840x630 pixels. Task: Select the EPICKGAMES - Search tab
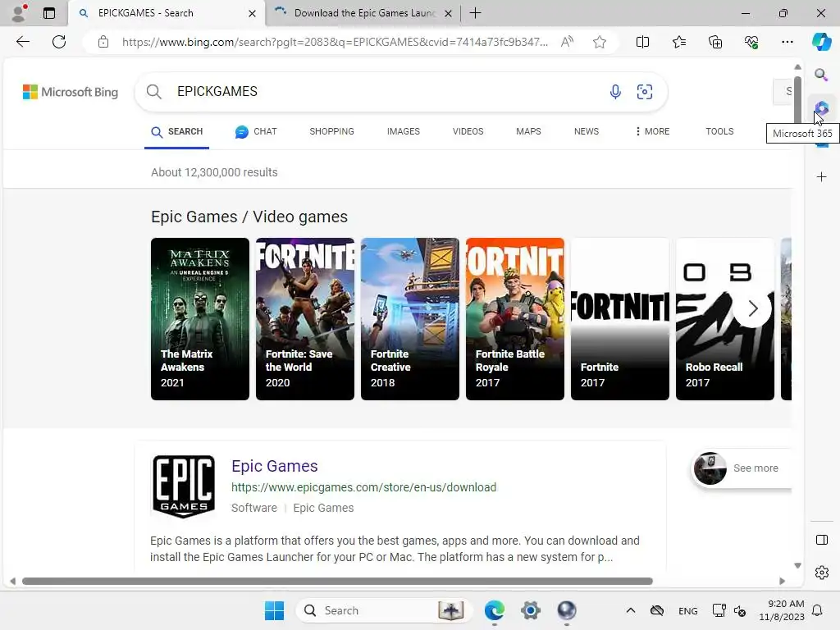coord(166,13)
